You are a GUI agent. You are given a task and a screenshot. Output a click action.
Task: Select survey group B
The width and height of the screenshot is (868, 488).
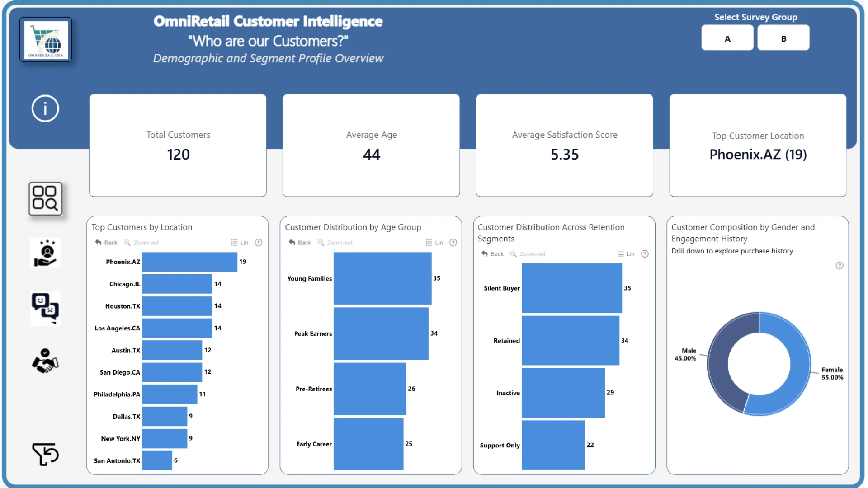click(x=783, y=38)
